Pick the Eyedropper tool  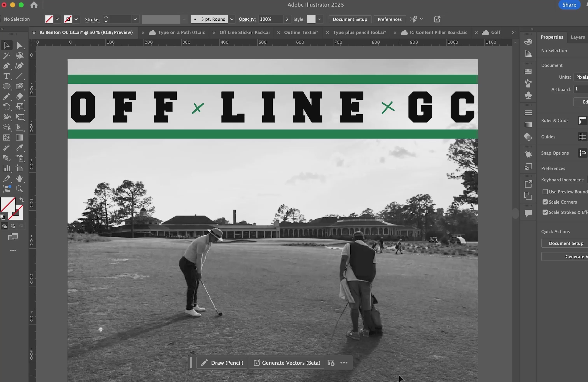pos(19,148)
